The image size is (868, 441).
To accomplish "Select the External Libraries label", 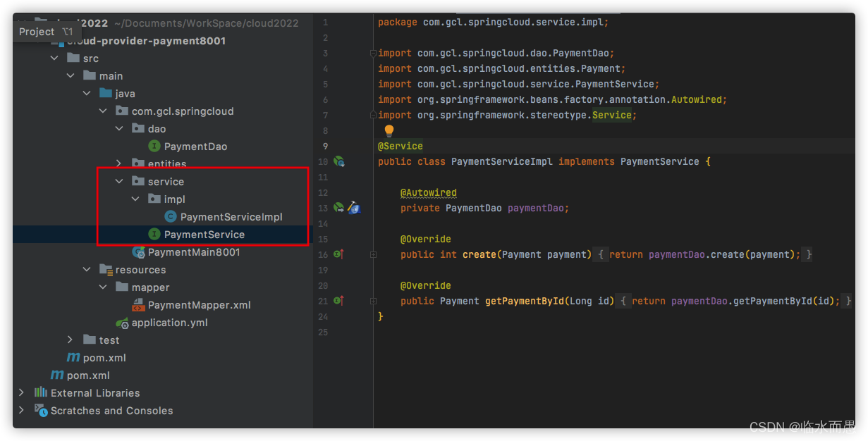I will tap(95, 393).
